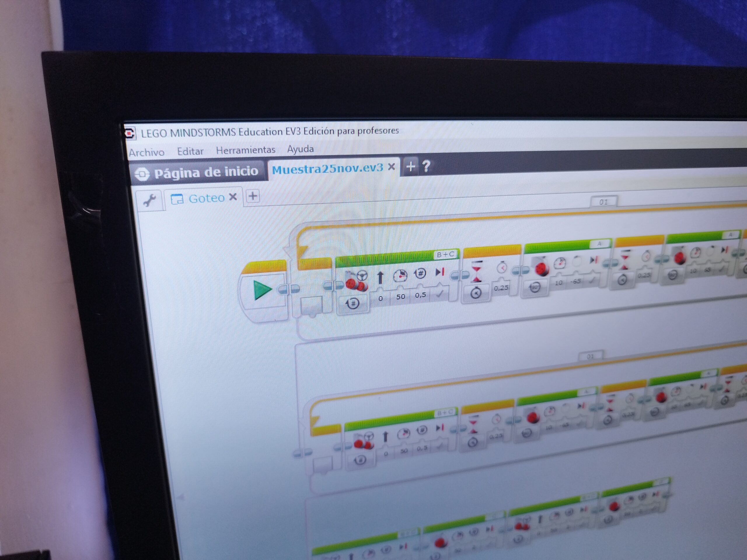The height and width of the screenshot is (560, 747).
Task: Open the mode selector of the first Move Steering block
Action: point(352,303)
